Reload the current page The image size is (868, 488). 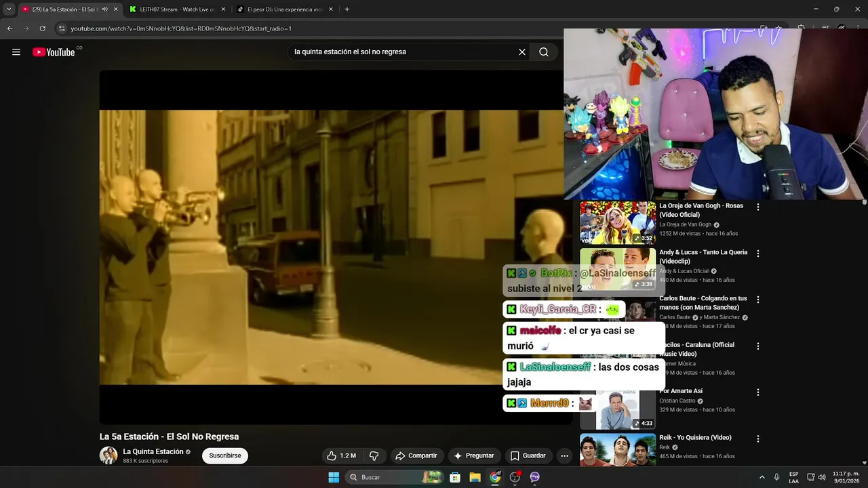42,28
